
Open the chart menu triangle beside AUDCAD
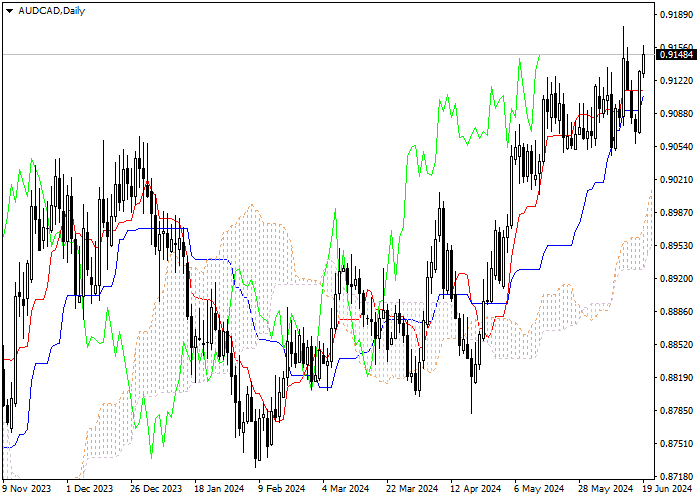9,11
